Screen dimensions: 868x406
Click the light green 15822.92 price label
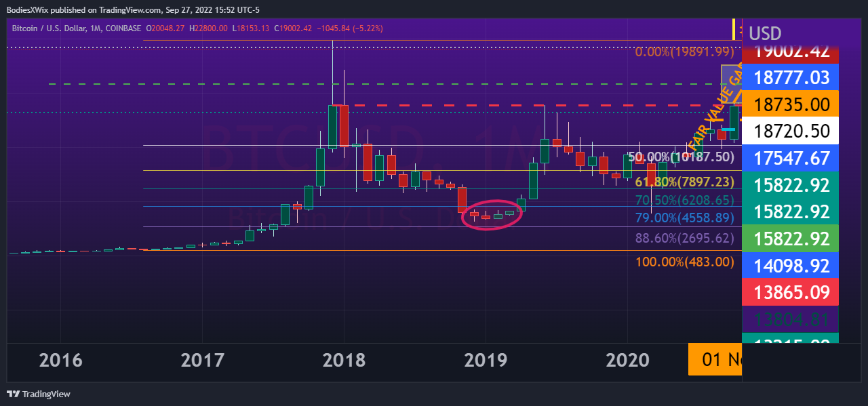coord(791,239)
